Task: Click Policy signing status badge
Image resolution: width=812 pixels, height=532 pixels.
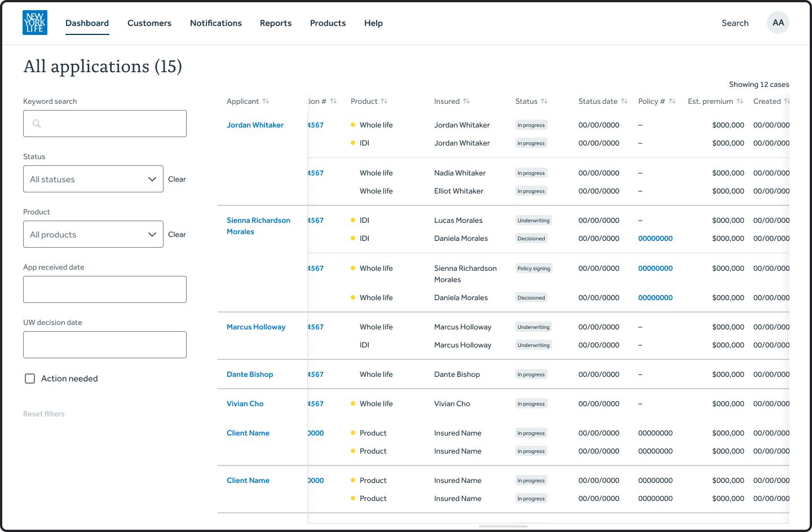Action: point(533,269)
